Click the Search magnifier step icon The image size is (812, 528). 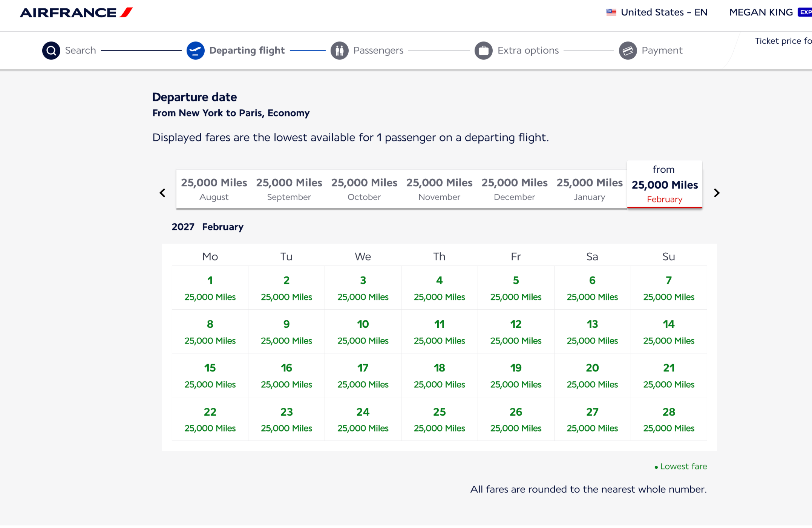(51, 51)
